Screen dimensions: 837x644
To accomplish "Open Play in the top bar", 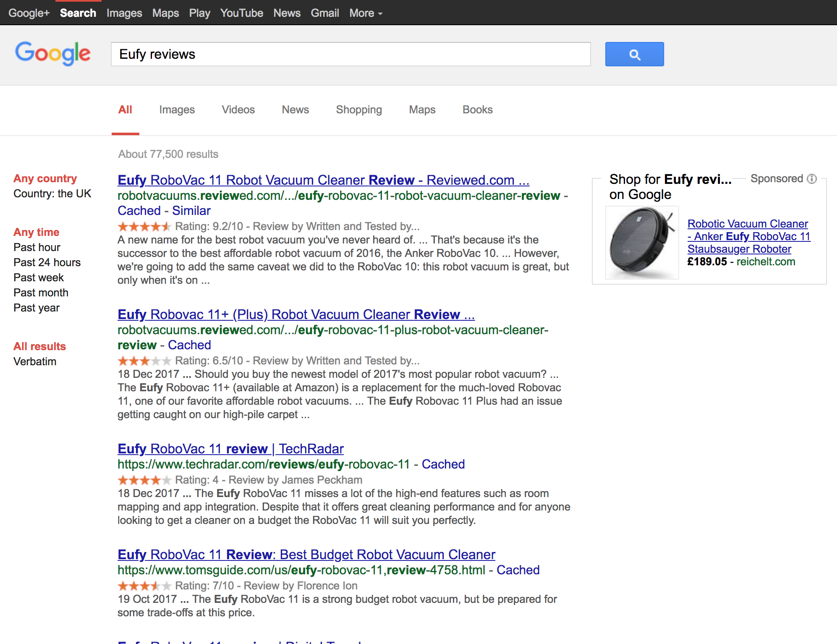I will tap(199, 13).
